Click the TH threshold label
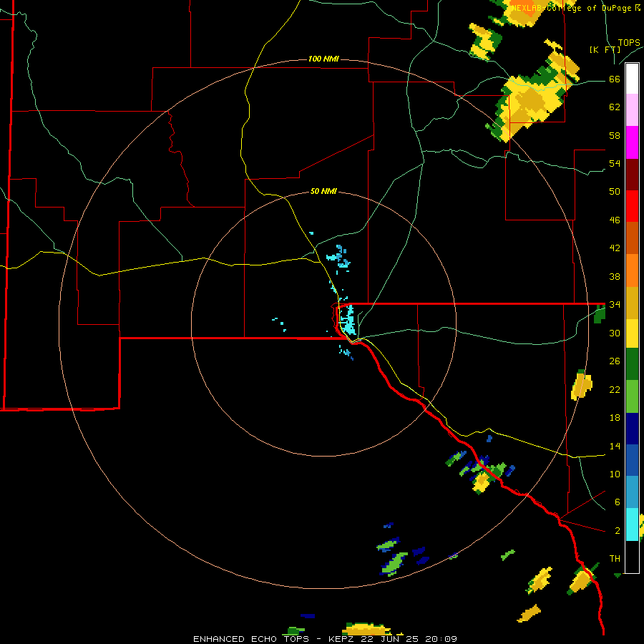This screenshot has height=644, width=644. point(615,559)
